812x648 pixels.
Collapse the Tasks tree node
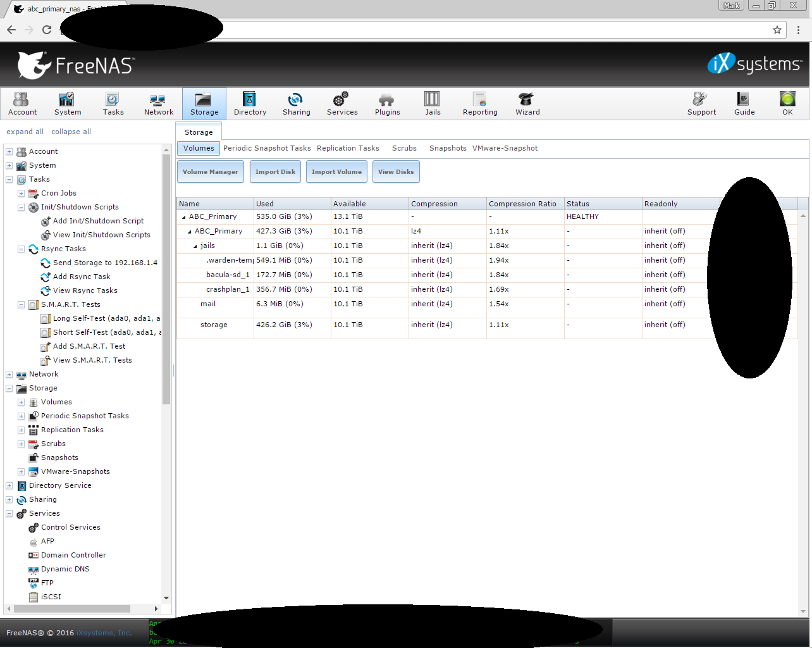(x=9, y=180)
